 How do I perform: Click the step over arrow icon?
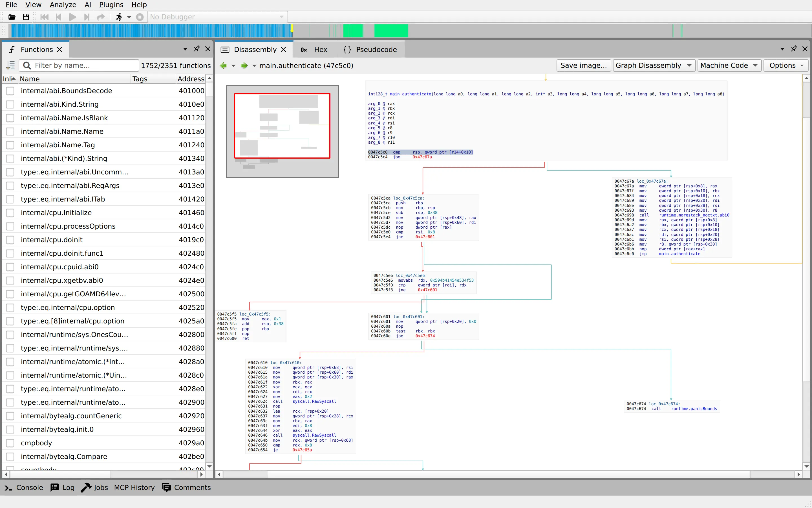coord(101,17)
